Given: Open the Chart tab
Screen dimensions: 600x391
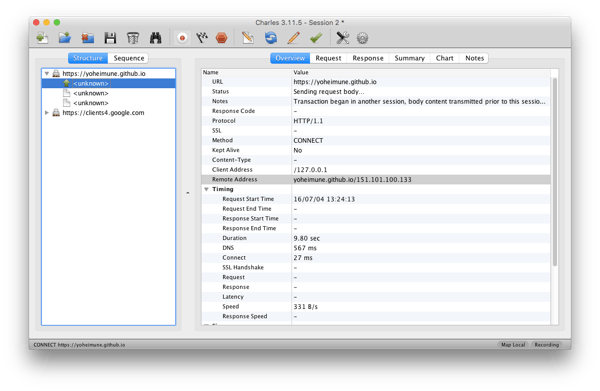Looking at the screenshot, I should point(445,58).
